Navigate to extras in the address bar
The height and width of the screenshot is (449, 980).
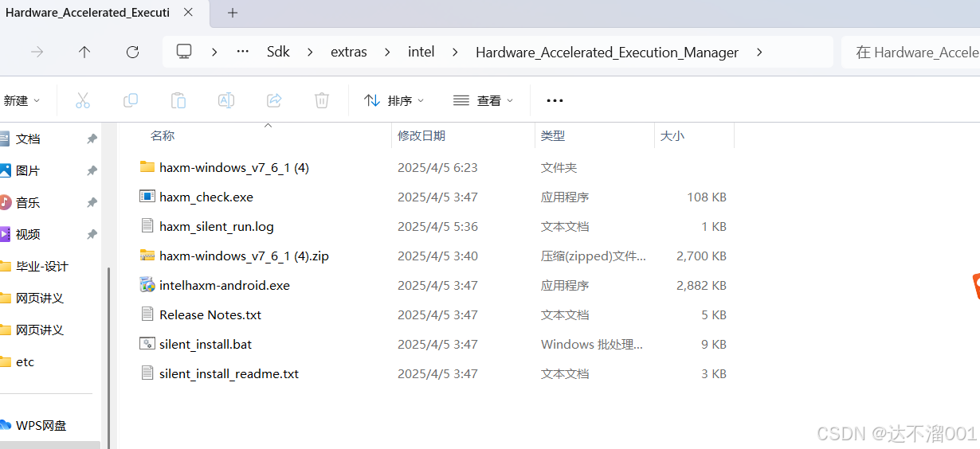pyautogui.click(x=349, y=52)
